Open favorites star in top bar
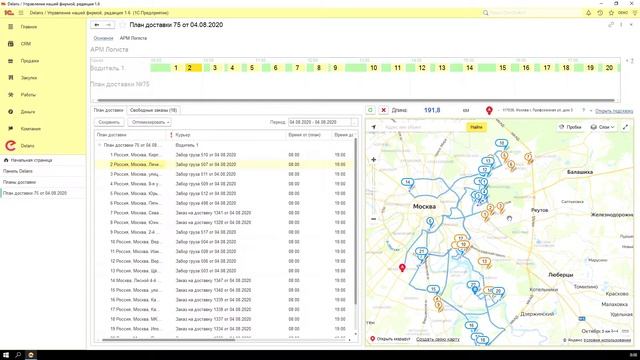Screen dimensions: 640x360 (x=611, y=13)
